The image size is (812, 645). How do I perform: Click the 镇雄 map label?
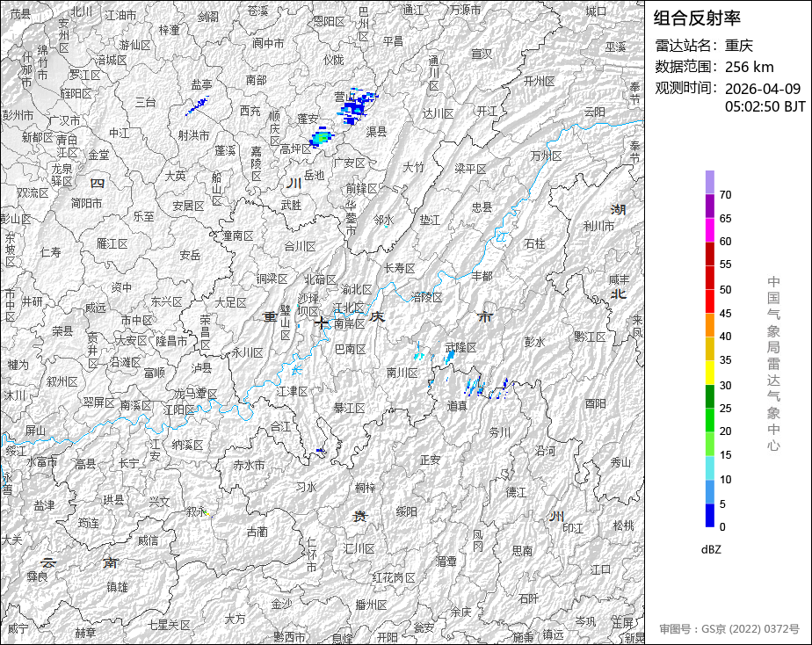[118, 587]
